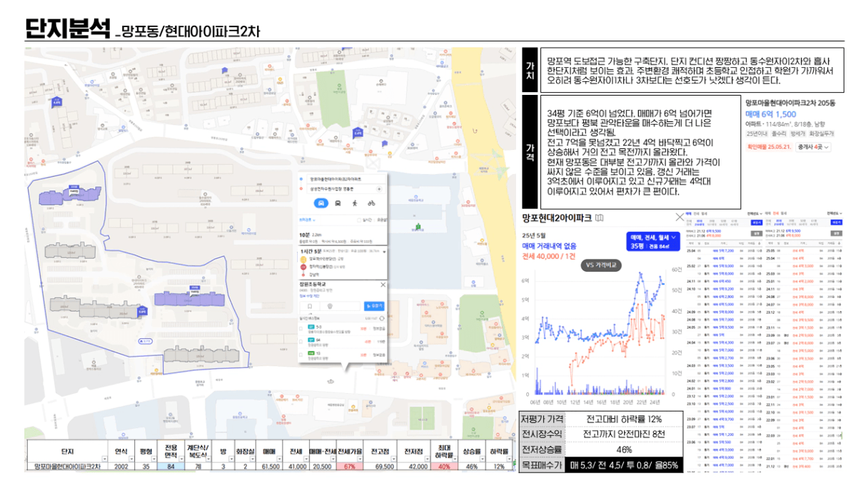Click the 화장실두개 tag
868x488 pixels.
(822, 133)
